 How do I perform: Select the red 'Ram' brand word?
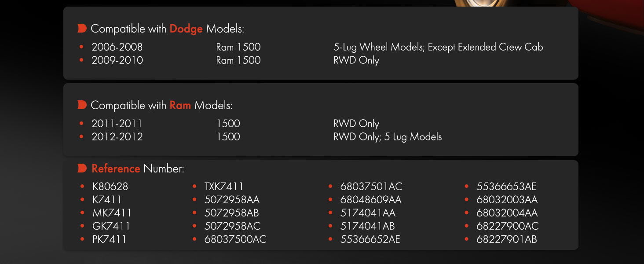pyautogui.click(x=180, y=105)
